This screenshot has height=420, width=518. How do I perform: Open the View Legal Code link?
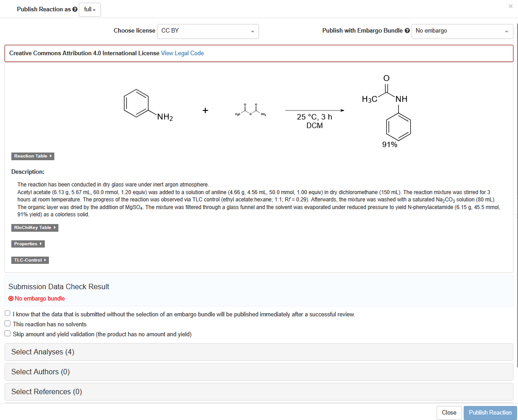tap(182, 53)
